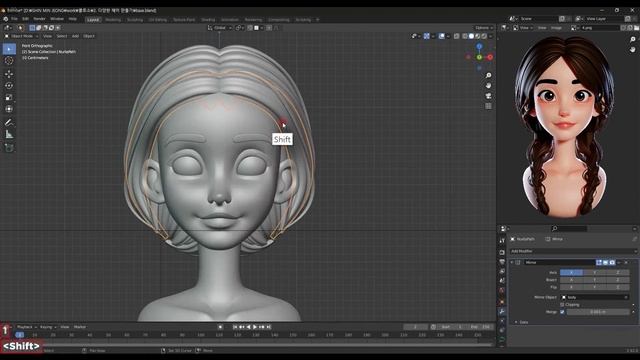
Task: Click the viewport zoom magnifier icon
Action: [x=489, y=76]
